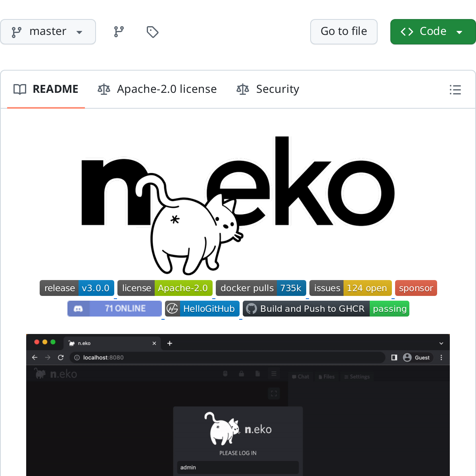Close the n.eko tab in screenshot
The width and height of the screenshot is (476, 476).
pos(154,343)
